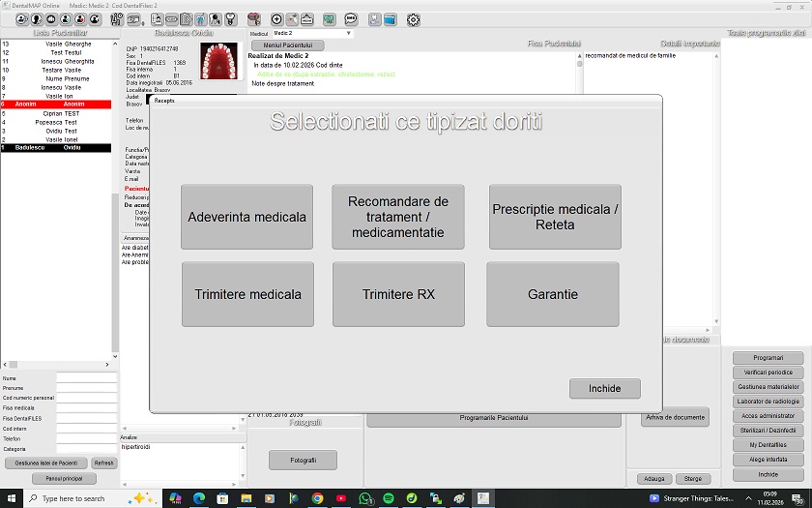
Task: Click the first patient icon in toolbar
Action: click(21, 19)
